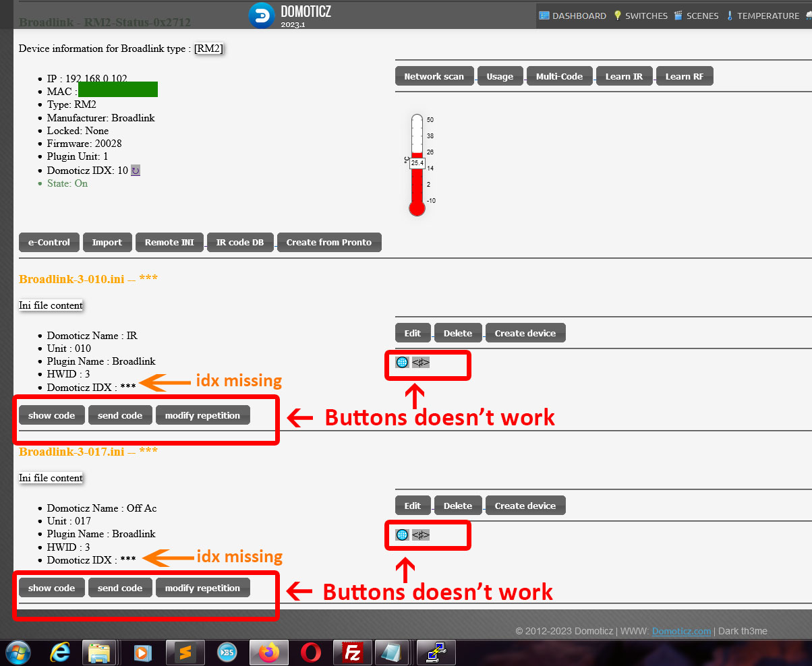Open the IR code DB
Image resolution: width=812 pixels, height=666 pixels.
click(x=240, y=242)
